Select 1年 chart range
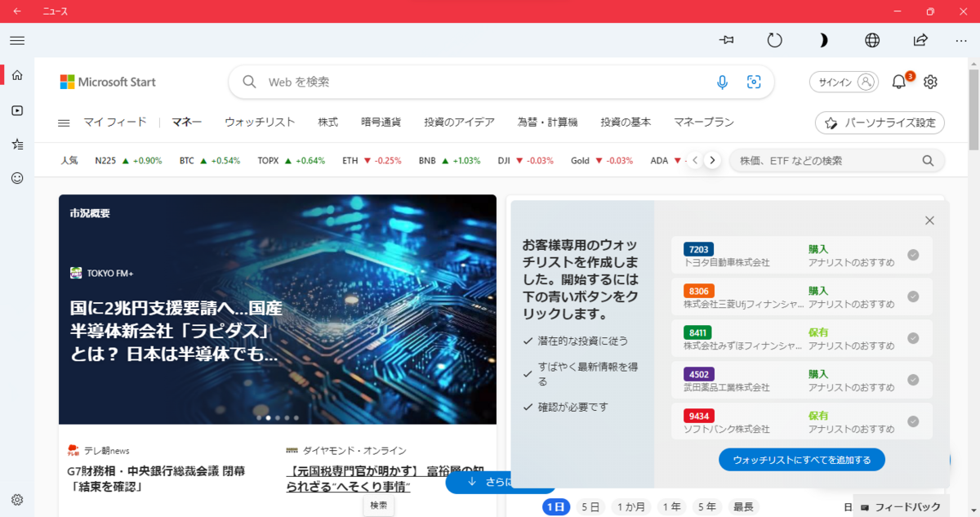This screenshot has height=517, width=980. click(x=673, y=507)
